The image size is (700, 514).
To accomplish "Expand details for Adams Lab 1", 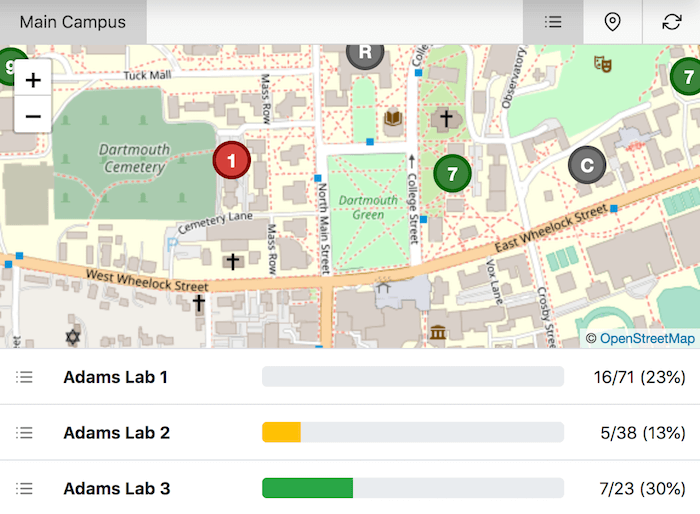I will (x=25, y=377).
